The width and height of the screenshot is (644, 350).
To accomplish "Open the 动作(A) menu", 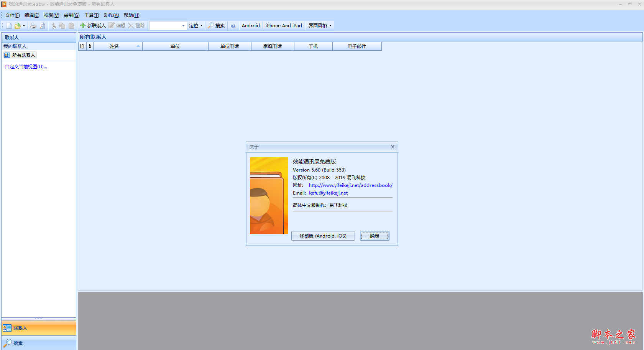I will (x=112, y=15).
